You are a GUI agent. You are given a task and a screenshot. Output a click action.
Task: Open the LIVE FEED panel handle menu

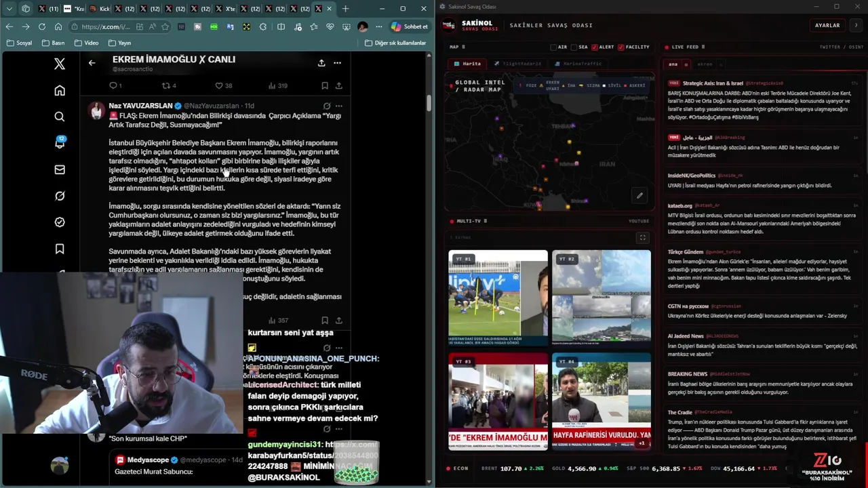tap(703, 47)
